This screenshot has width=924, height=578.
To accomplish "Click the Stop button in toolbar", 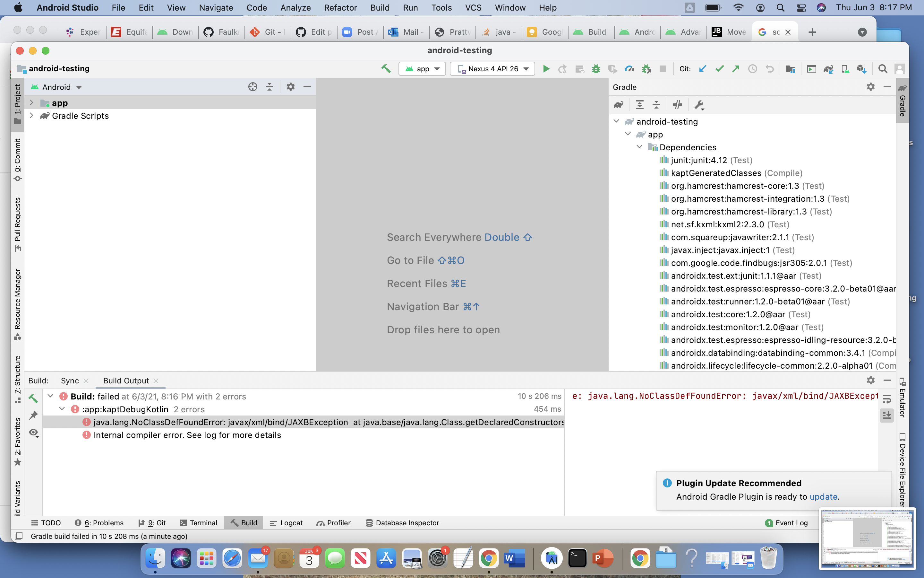I will tap(663, 69).
